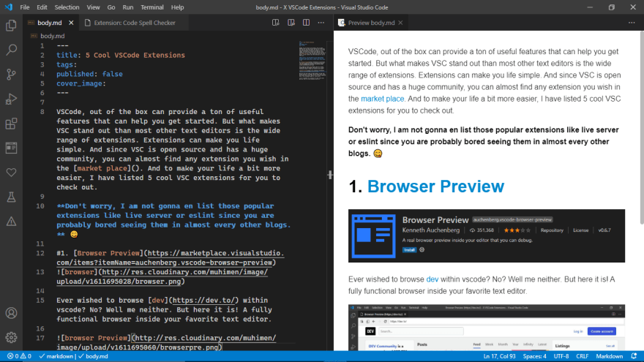Image resolution: width=644 pixels, height=362 pixels.
Task: Open the warning triangle view icon
Action: pos(11,222)
